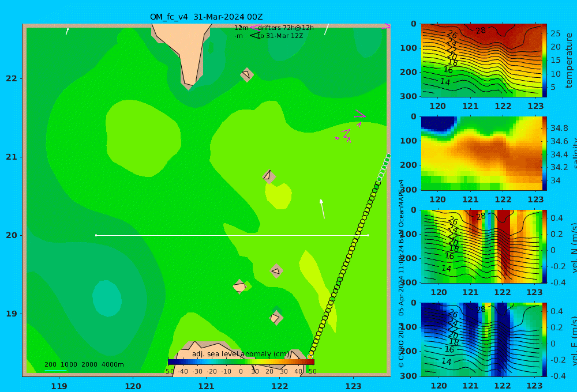Click the vel. N depth section panel
This screenshot has width=577, height=392.
481,246
